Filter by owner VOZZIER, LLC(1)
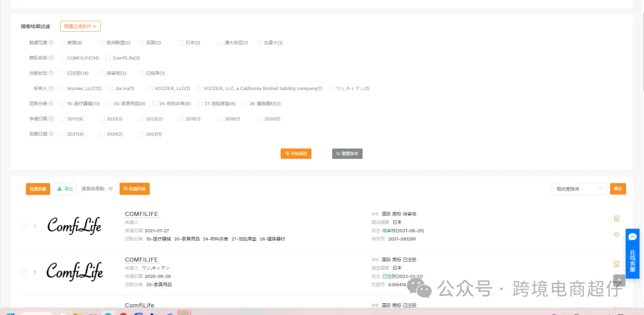This screenshot has width=644, height=315. pyautogui.click(x=150, y=88)
